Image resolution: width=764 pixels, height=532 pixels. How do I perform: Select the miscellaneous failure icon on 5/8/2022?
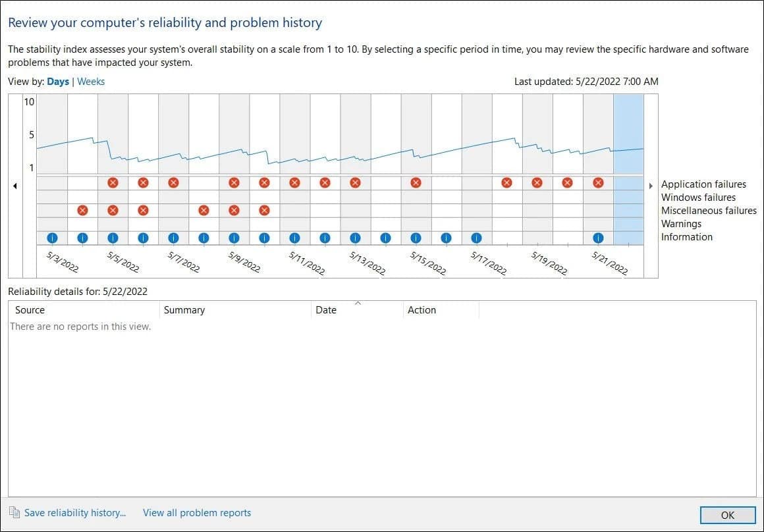tap(204, 211)
